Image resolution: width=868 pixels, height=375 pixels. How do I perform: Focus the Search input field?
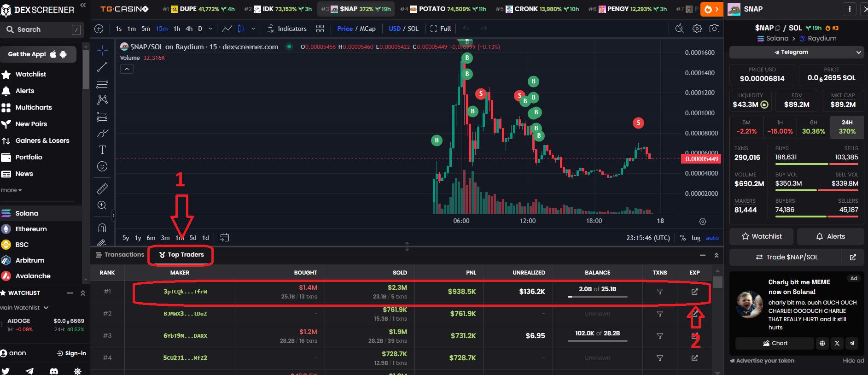(x=41, y=29)
